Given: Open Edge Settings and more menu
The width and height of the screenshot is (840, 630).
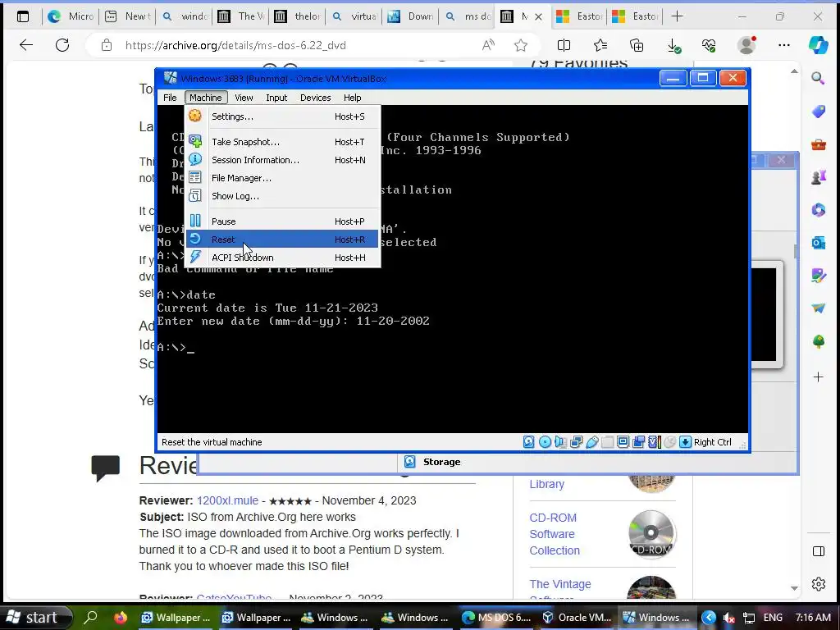Looking at the screenshot, I should click(784, 45).
